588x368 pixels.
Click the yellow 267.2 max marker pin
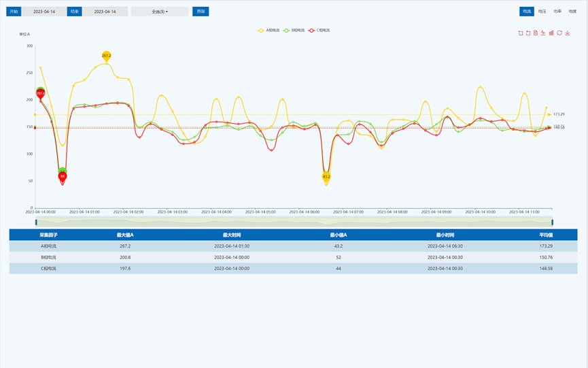[107, 56]
